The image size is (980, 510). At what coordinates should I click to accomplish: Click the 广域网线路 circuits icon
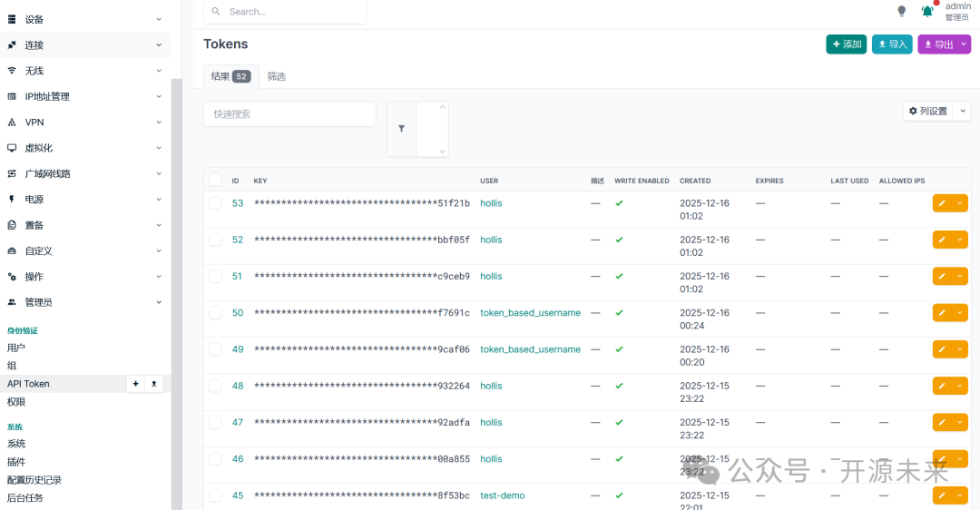tap(12, 173)
